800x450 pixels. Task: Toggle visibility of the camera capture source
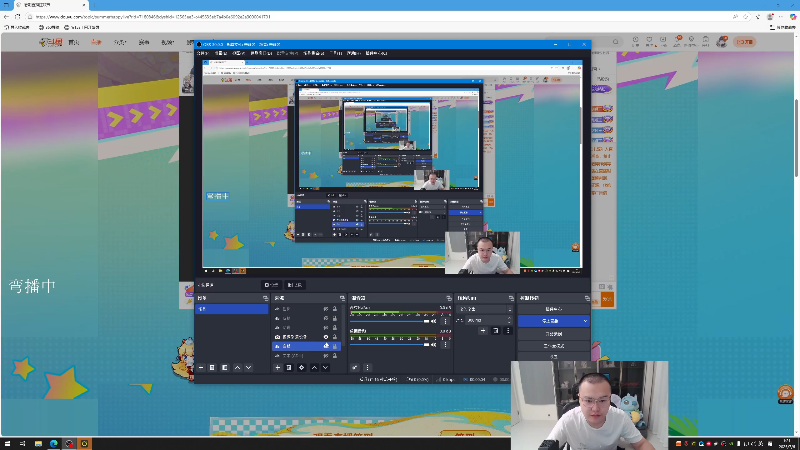point(326,337)
